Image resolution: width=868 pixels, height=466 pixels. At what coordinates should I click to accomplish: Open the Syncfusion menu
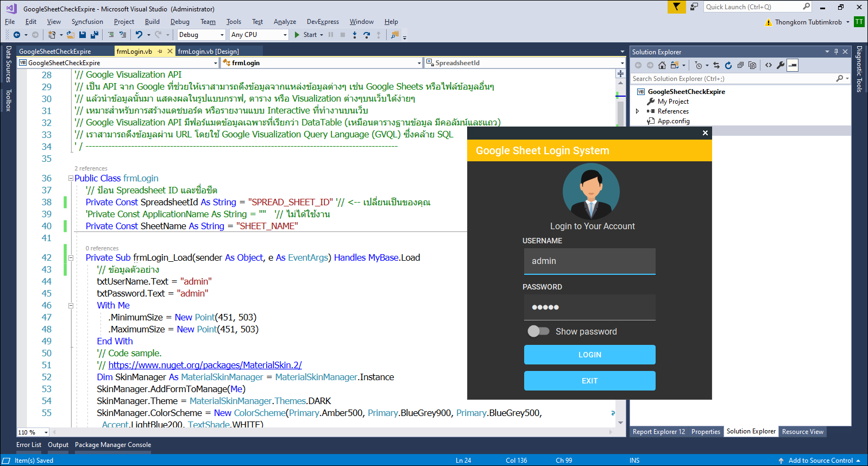coord(87,22)
